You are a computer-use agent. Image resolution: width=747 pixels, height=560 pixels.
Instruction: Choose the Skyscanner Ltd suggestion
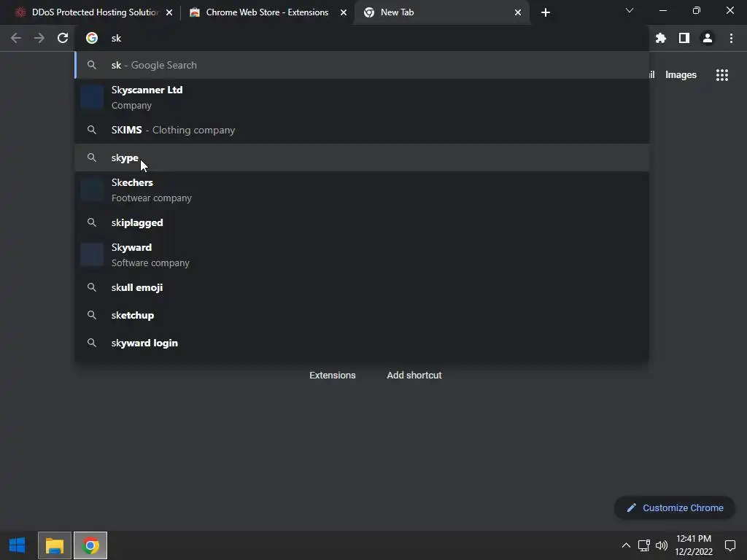click(x=362, y=98)
